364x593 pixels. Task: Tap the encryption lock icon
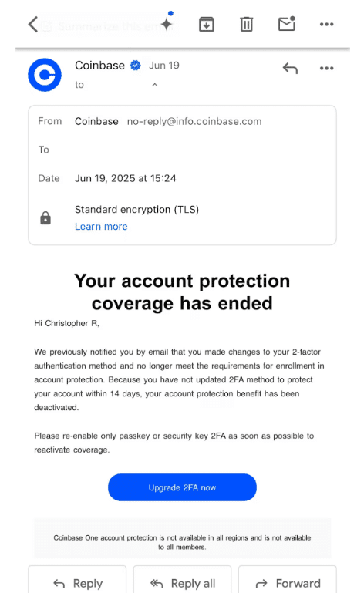(x=45, y=217)
